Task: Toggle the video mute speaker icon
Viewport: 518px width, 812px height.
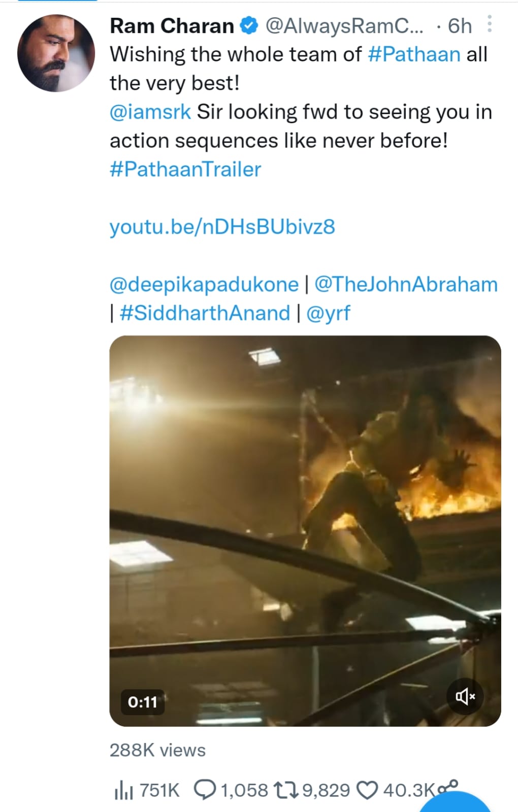Action: click(465, 696)
